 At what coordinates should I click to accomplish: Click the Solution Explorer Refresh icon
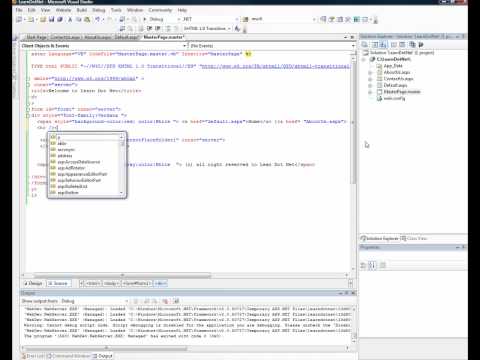(x=375, y=45)
